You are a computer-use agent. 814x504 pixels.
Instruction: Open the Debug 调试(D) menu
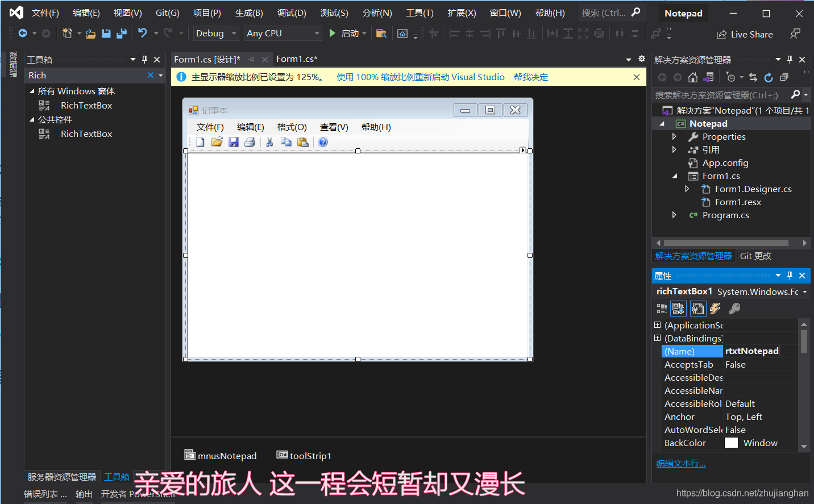(x=292, y=13)
